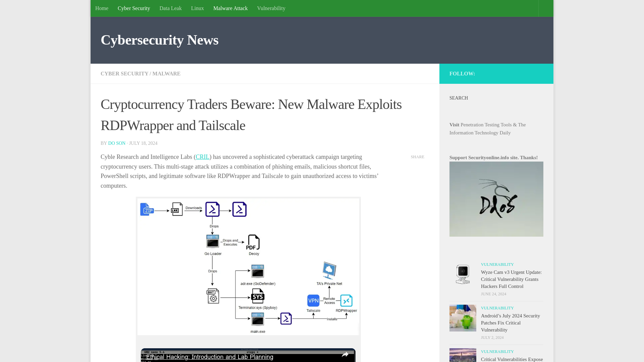Open the Home menu item
The width and height of the screenshot is (644, 362).
102,8
